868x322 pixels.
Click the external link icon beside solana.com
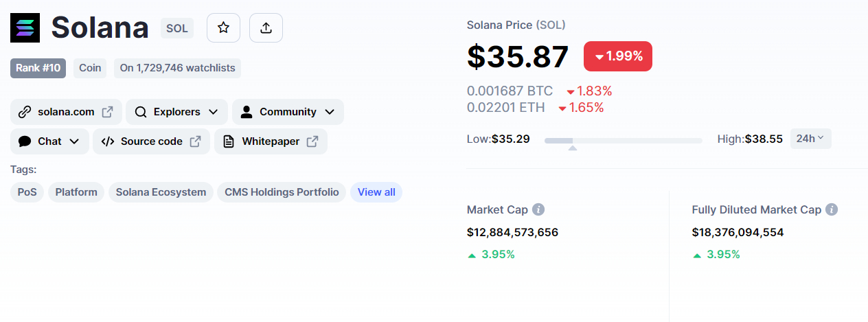coord(107,112)
